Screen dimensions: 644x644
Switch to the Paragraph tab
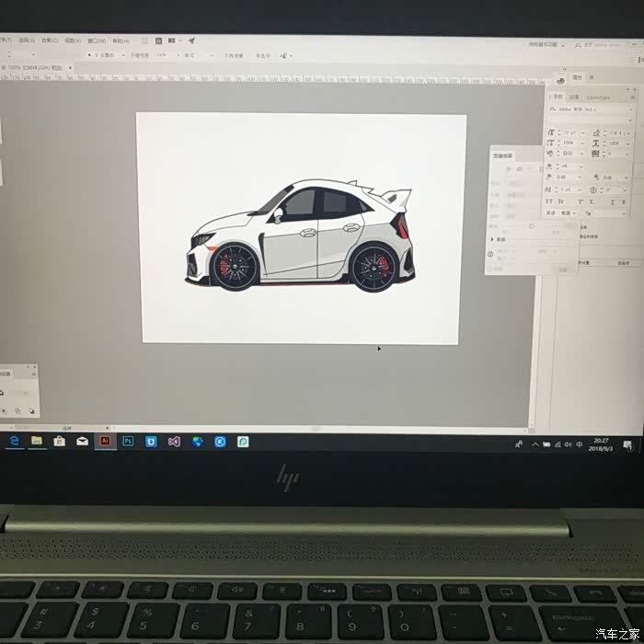574,97
